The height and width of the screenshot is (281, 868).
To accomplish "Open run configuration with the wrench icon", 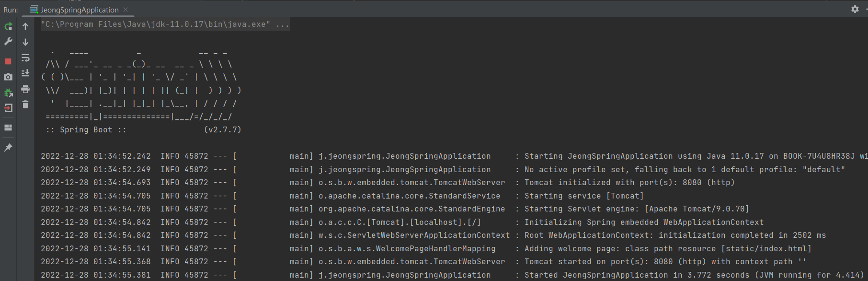I will [8, 42].
